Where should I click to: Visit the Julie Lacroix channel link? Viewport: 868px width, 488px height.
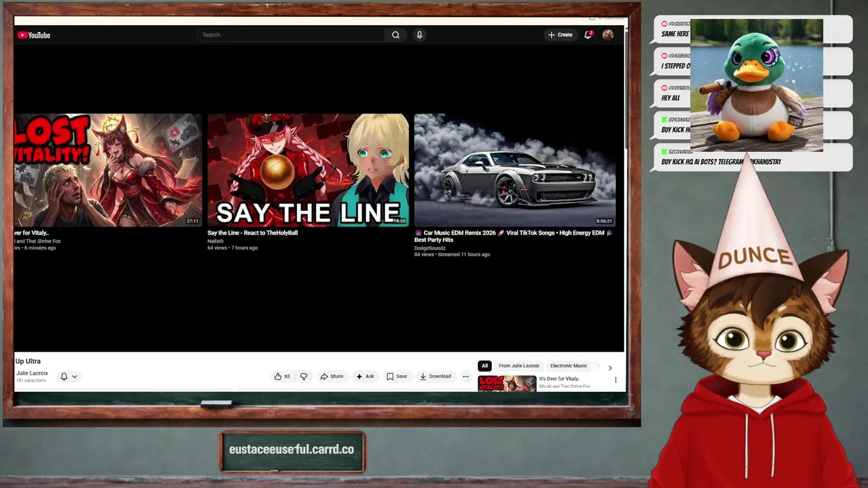coord(32,373)
